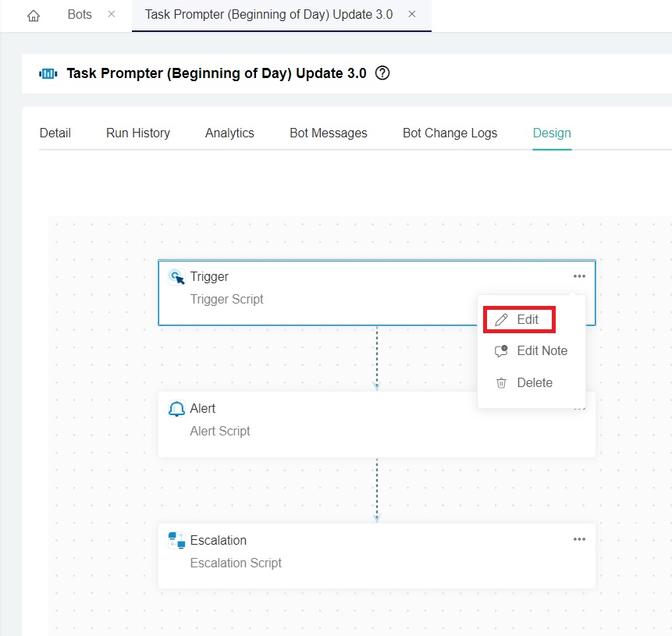Click the home icon tab
The height and width of the screenshot is (636, 672).
[x=33, y=16]
